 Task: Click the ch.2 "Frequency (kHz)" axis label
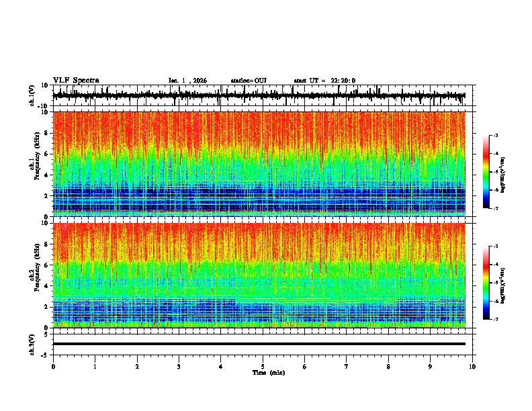[38, 267]
